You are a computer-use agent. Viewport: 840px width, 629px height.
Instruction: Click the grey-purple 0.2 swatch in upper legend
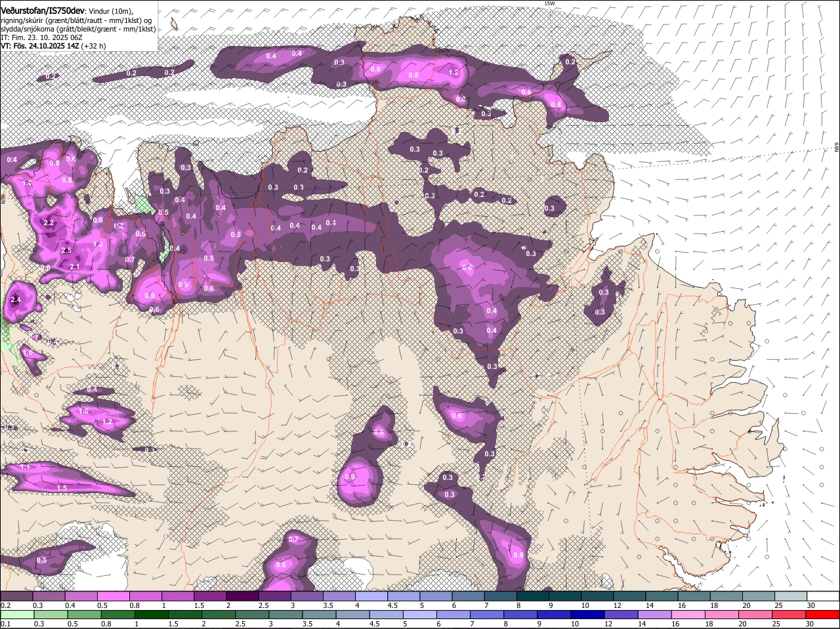[x=16, y=596]
